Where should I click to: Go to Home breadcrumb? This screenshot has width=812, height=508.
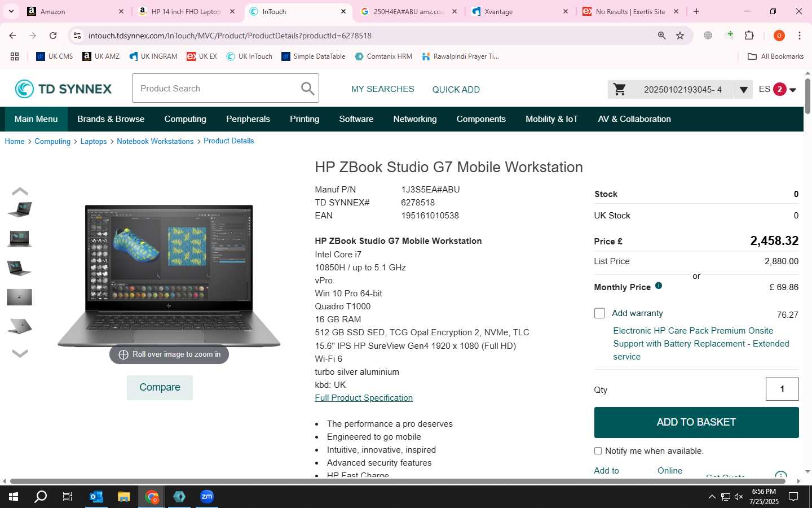[x=15, y=142]
